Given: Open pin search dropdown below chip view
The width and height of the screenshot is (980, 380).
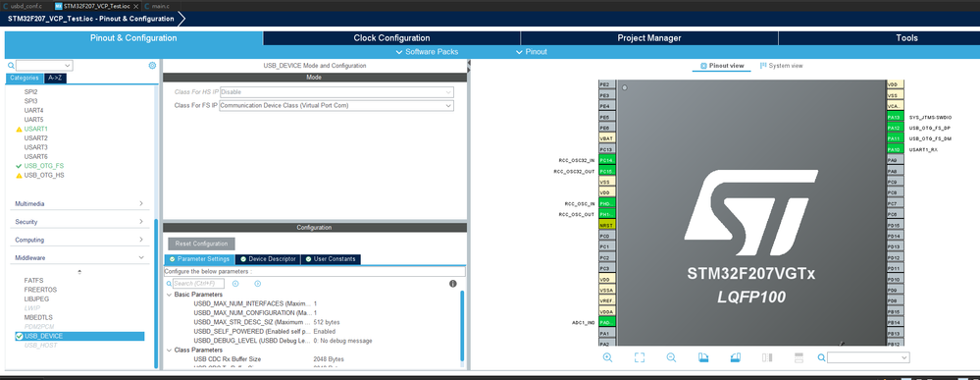Looking at the screenshot, I should coord(903,357).
